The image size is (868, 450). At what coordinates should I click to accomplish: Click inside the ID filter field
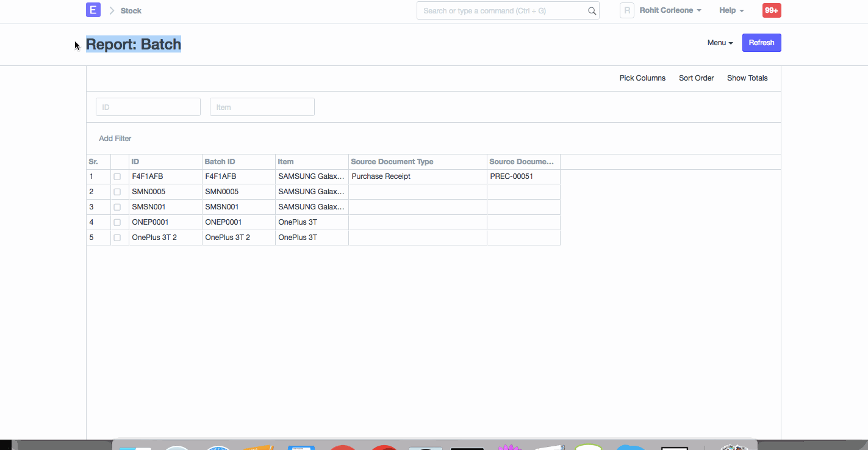point(148,106)
